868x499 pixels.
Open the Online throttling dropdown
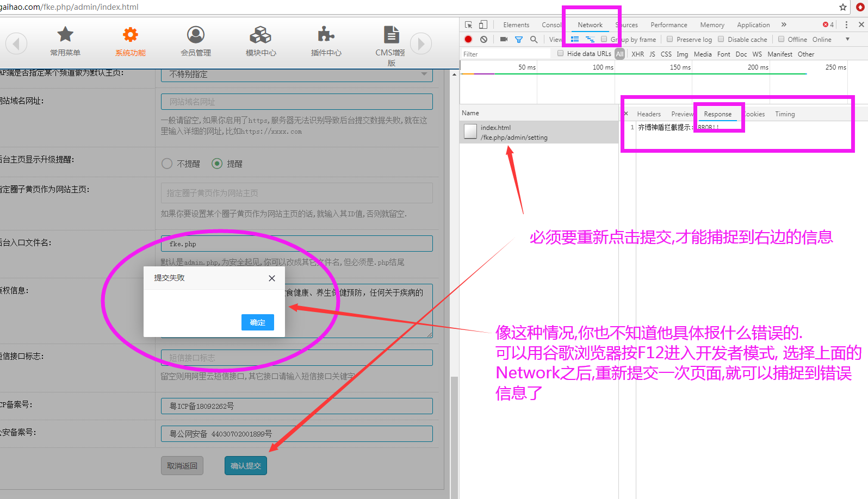(x=830, y=40)
